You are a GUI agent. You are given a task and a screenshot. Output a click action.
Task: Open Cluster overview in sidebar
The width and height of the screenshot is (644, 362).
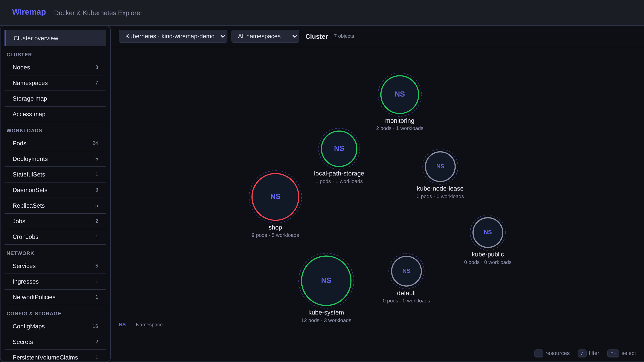point(55,38)
